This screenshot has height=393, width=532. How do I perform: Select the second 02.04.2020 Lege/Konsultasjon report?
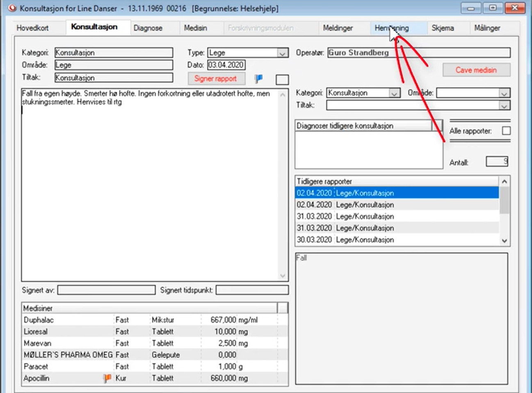point(397,205)
